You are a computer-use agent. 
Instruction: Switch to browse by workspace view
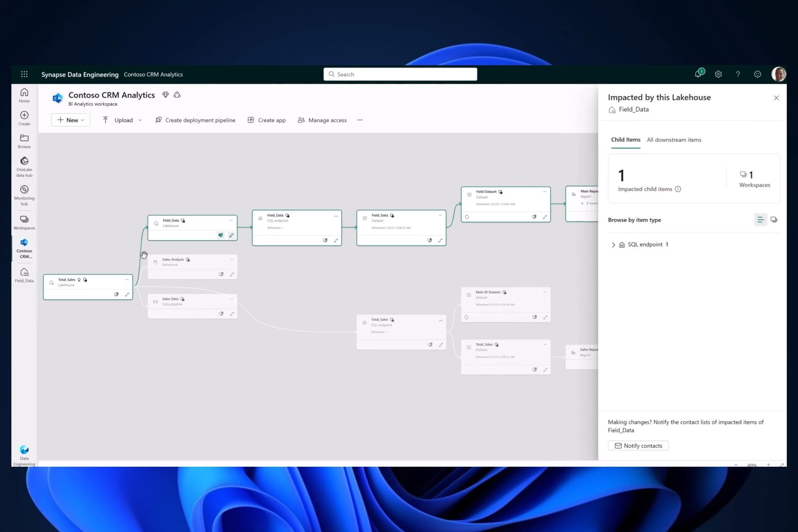pos(774,220)
